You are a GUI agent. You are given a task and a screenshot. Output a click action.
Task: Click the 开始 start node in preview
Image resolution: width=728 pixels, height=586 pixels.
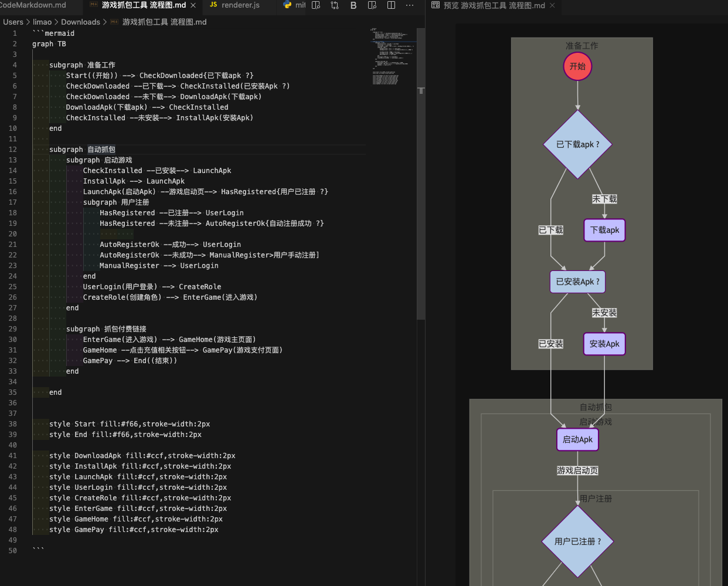click(577, 66)
